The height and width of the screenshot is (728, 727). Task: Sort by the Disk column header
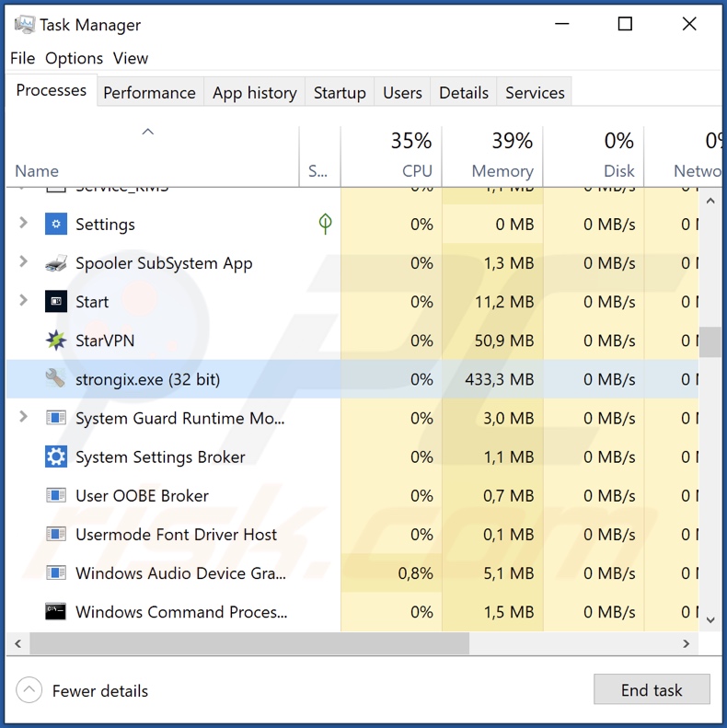[x=594, y=156]
